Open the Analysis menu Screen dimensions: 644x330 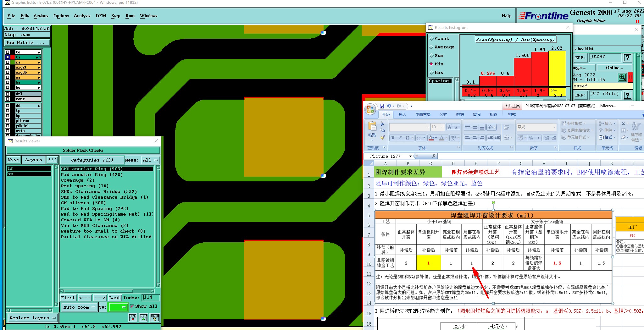pos(82,16)
